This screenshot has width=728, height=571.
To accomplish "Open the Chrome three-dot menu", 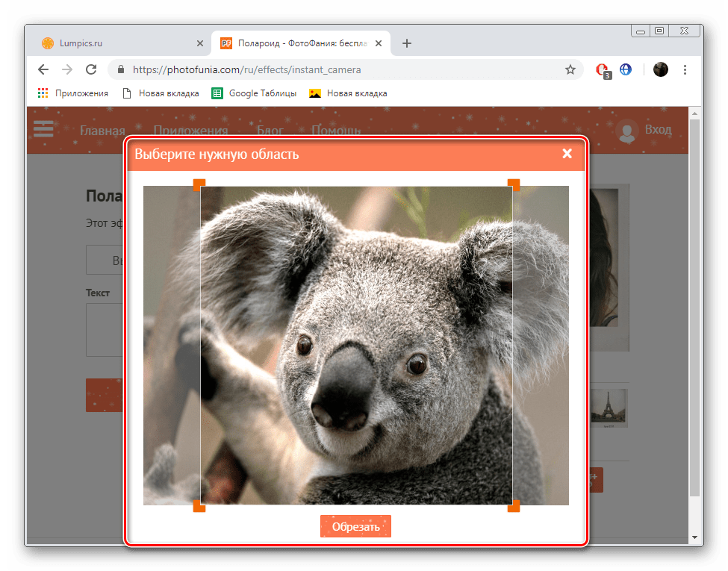I will pos(685,69).
